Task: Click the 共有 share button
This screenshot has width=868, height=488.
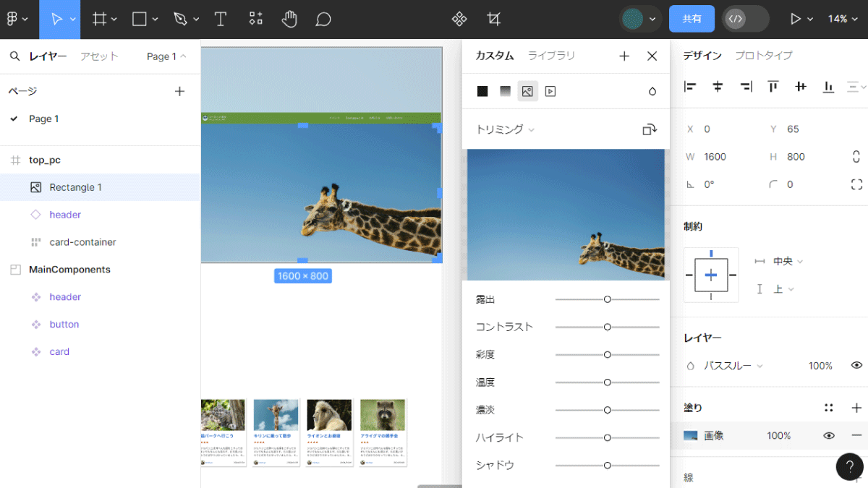Action: coord(692,19)
